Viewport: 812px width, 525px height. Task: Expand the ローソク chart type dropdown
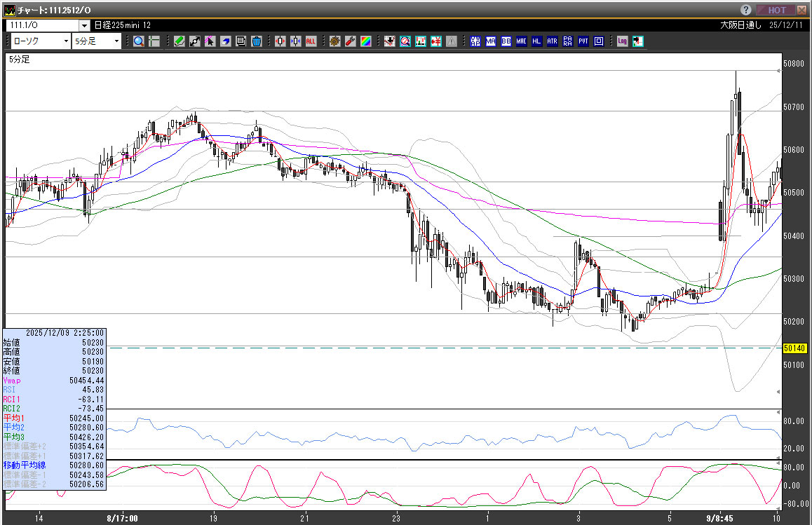click(66, 41)
